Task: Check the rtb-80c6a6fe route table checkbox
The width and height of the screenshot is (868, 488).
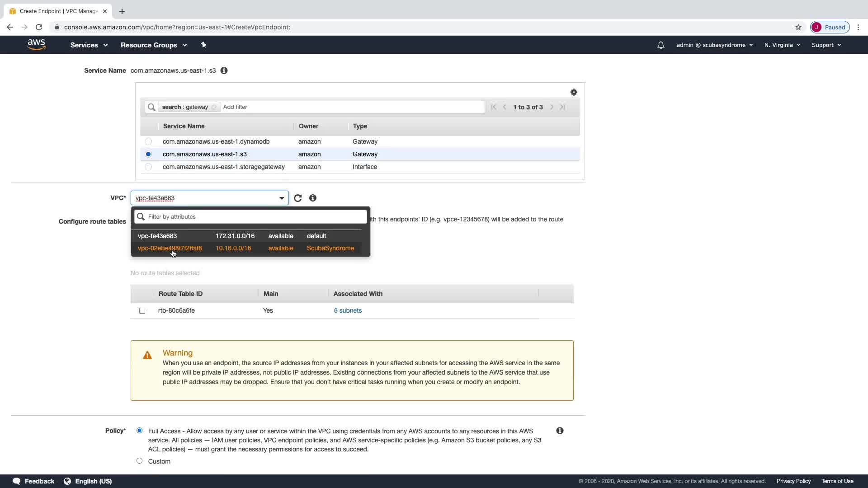Action: tap(142, 310)
